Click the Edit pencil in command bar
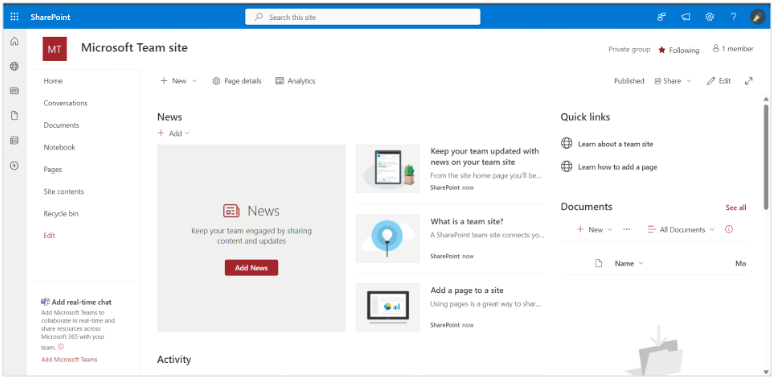The height and width of the screenshot is (380, 775). tap(719, 81)
